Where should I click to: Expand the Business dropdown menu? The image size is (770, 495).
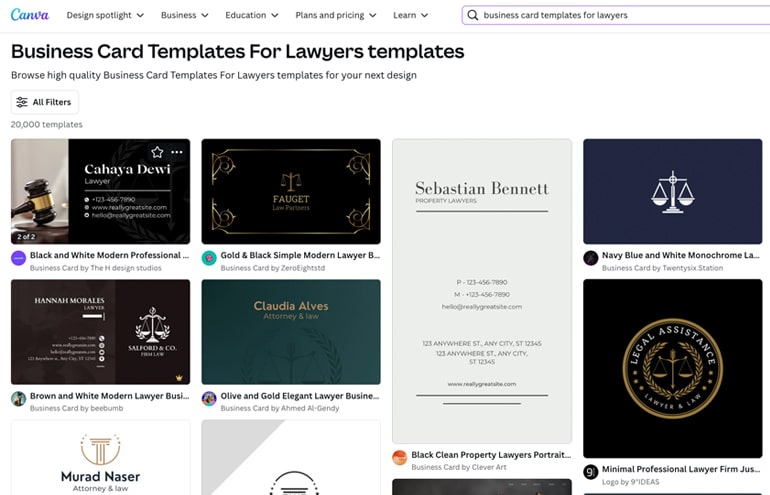(184, 16)
